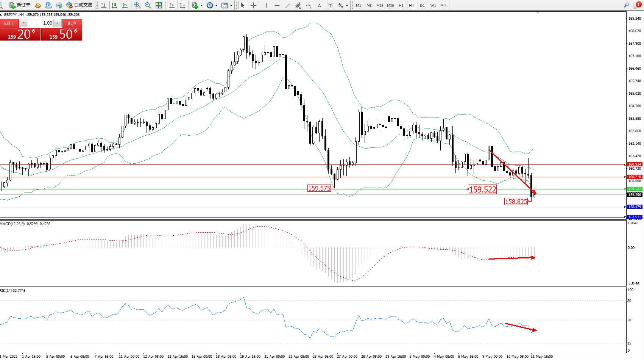644x360 pixels.
Task: Click the New Order (新订单) button
Action: [20, 5]
